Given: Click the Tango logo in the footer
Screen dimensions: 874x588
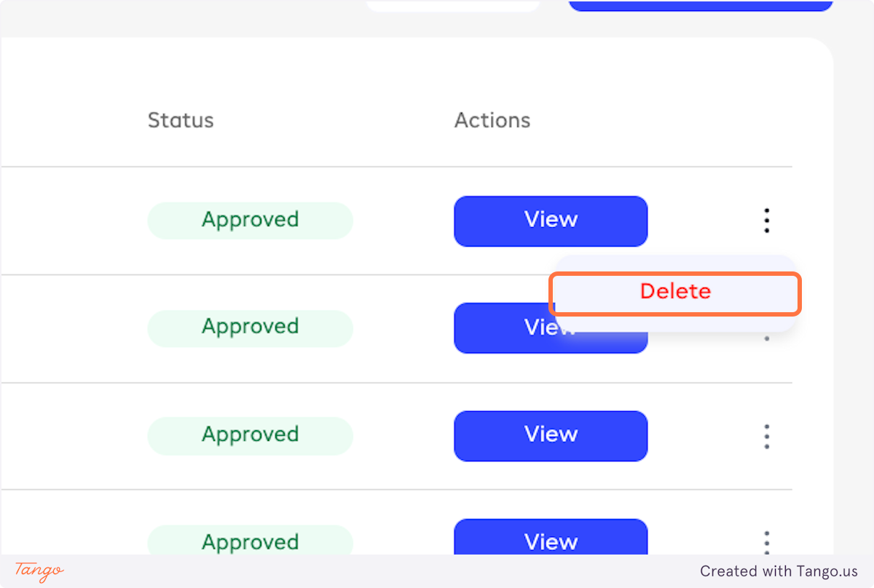Looking at the screenshot, I should click(x=39, y=571).
